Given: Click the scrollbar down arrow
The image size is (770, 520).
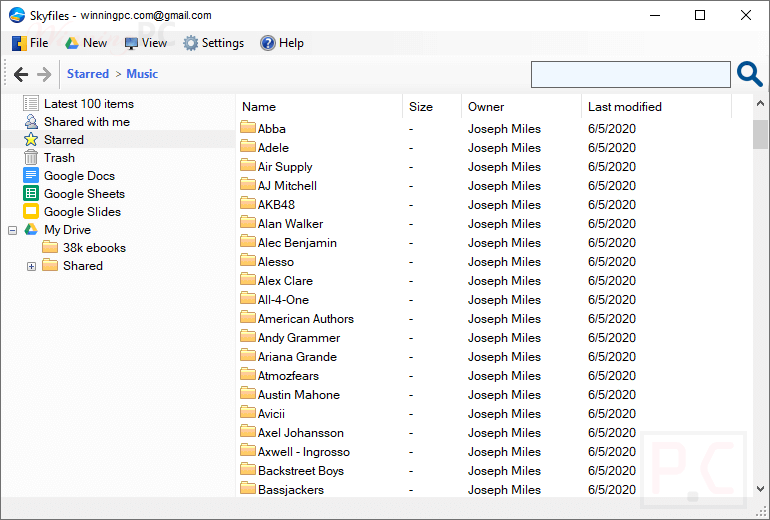Looking at the screenshot, I should point(760,489).
